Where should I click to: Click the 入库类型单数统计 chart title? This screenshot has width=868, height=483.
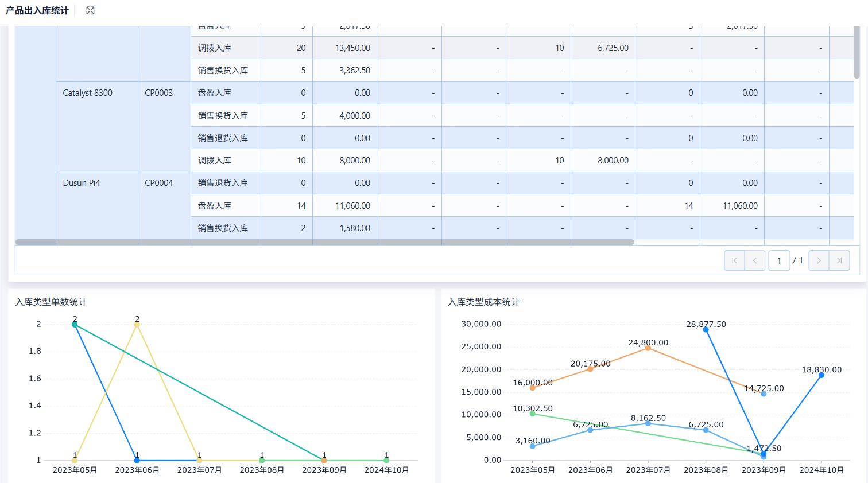tap(51, 302)
